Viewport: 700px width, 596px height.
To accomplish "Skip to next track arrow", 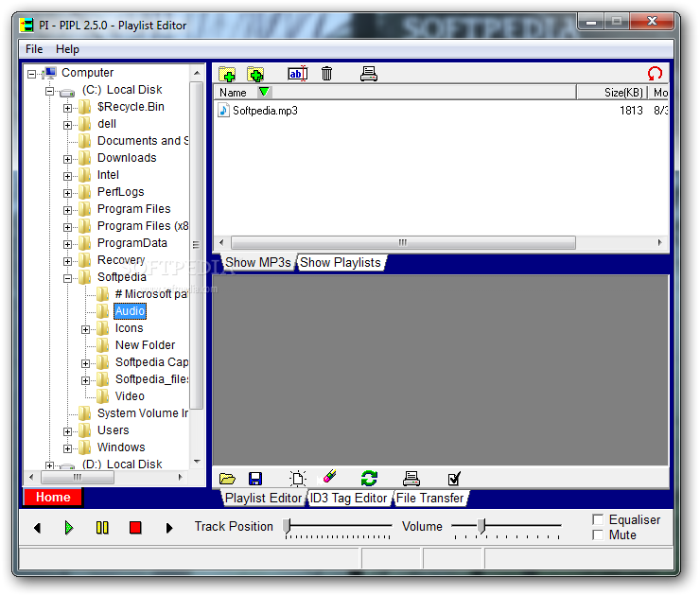I will [168, 529].
